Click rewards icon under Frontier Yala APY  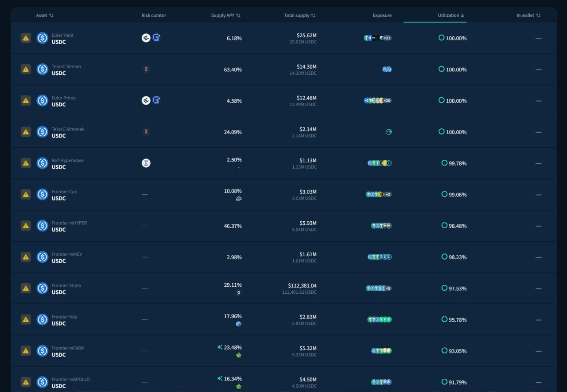pos(239,324)
